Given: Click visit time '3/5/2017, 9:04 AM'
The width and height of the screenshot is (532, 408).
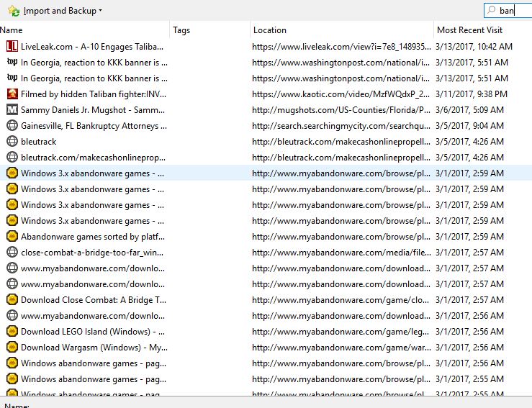Looking at the screenshot, I should [469, 126].
